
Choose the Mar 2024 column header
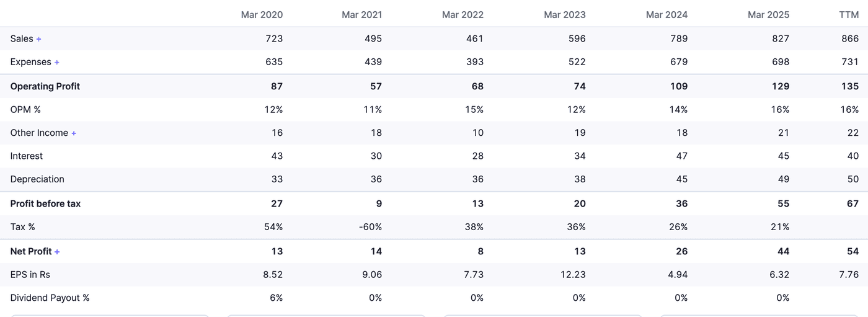point(666,15)
